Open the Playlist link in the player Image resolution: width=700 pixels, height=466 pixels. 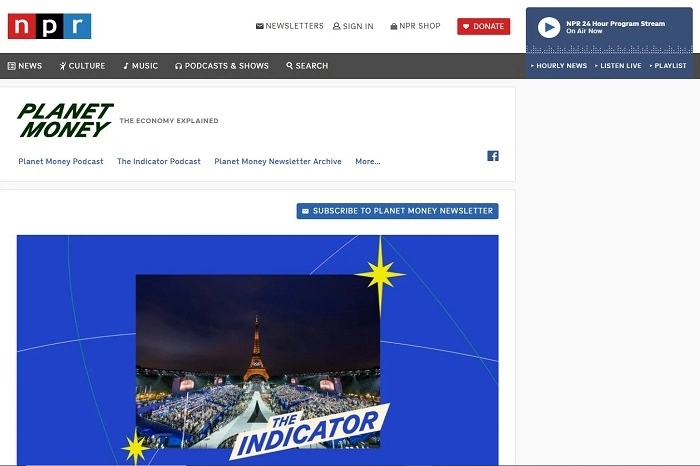(668, 66)
